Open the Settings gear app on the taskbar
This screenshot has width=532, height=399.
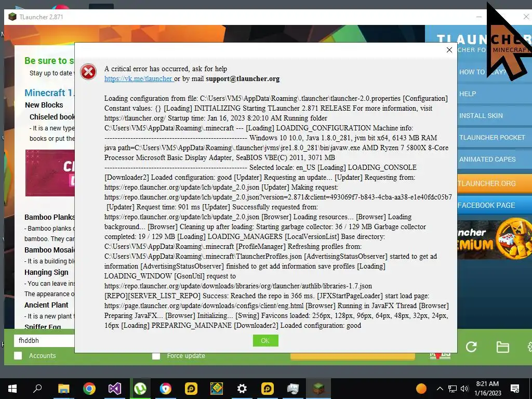[242, 389]
